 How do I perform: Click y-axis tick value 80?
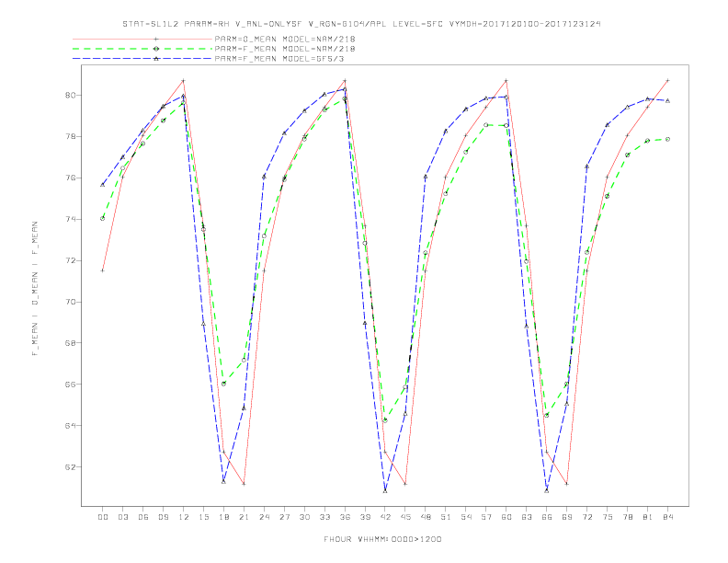point(70,96)
